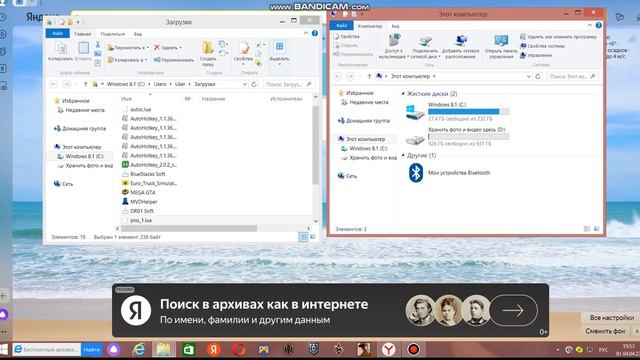Viewport: 640px width, 360px height.
Task: Open Свойства checkmark icon in Загрузки ribbon
Action: 244,48
